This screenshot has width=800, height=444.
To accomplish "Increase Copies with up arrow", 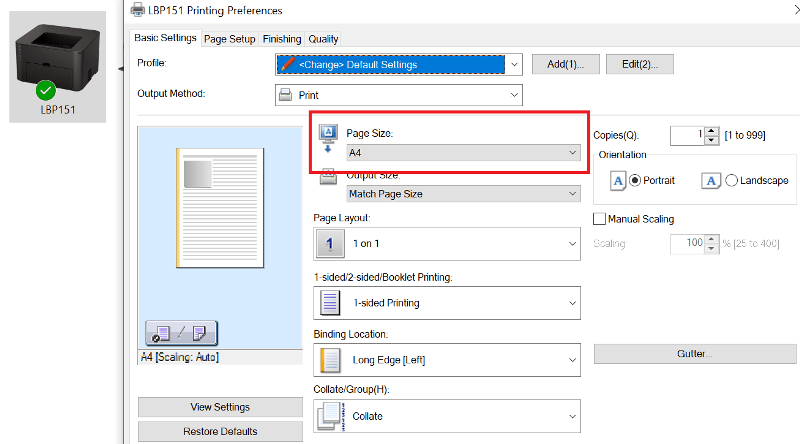I will coord(711,131).
